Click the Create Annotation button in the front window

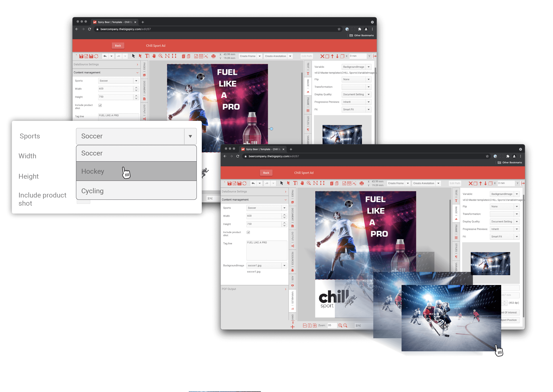tap(424, 183)
